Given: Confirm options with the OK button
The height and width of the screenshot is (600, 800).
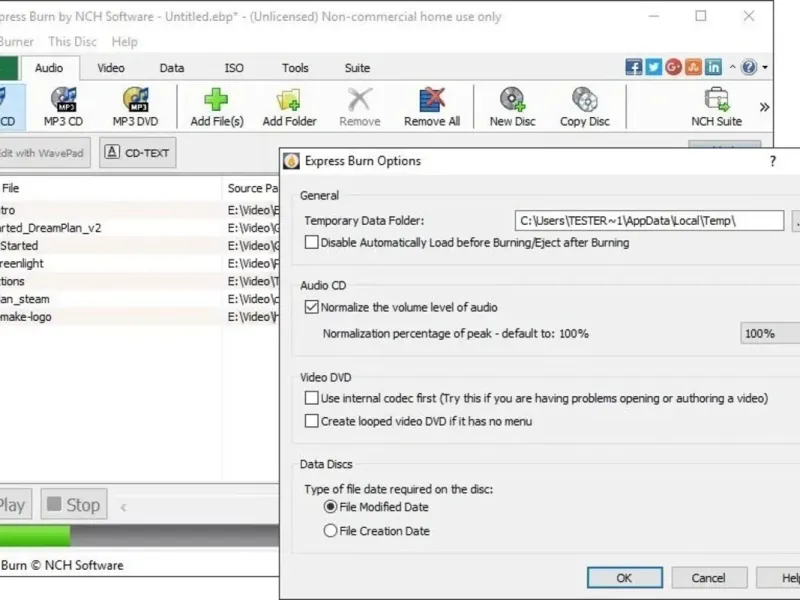Looking at the screenshot, I should tap(624, 578).
